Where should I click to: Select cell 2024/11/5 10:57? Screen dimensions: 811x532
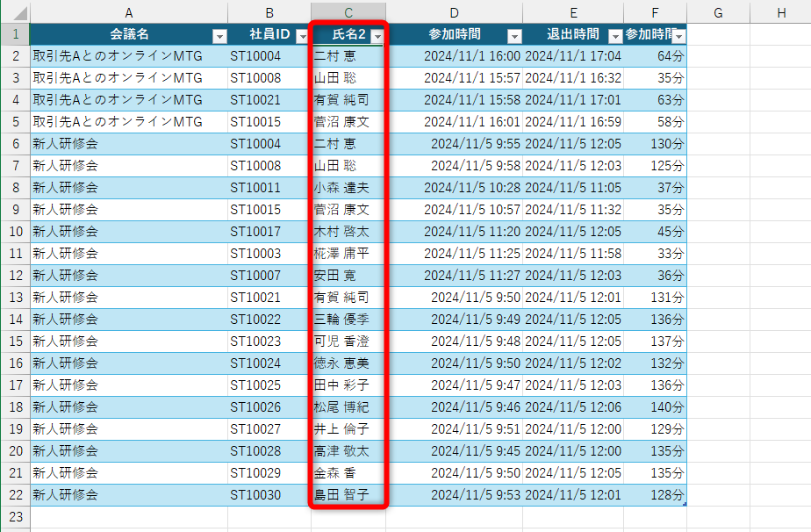pyautogui.click(x=454, y=210)
